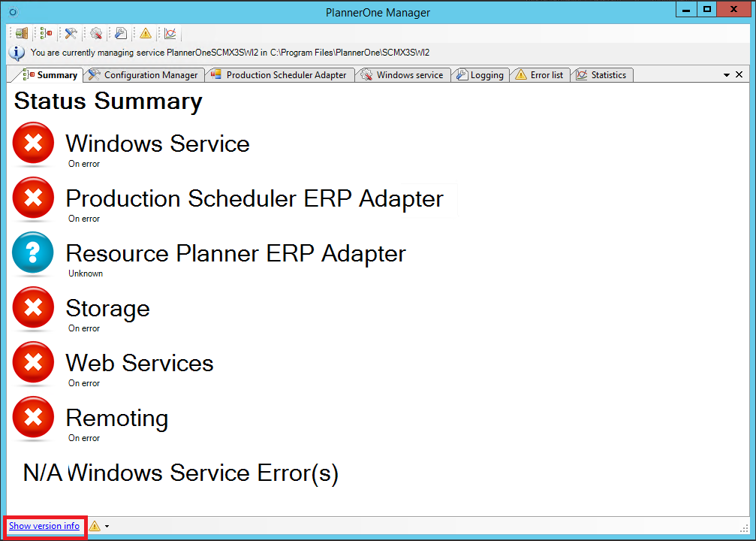This screenshot has height=541, width=756.
Task: Click the red error icon for Remoting
Action: tap(33, 418)
